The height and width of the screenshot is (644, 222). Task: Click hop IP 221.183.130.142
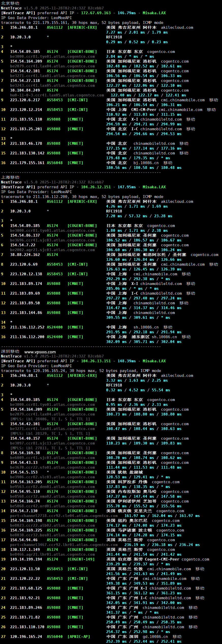coord(27,153)
